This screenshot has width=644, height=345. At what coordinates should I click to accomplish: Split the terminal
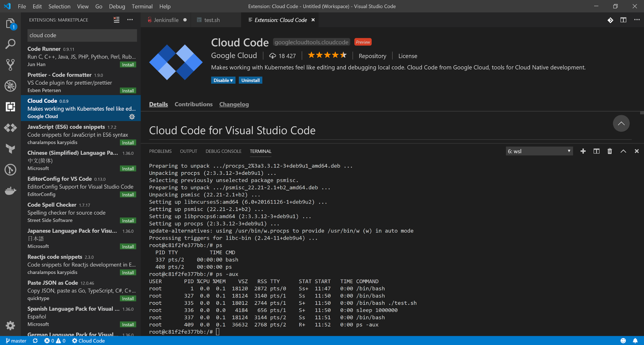click(x=596, y=151)
